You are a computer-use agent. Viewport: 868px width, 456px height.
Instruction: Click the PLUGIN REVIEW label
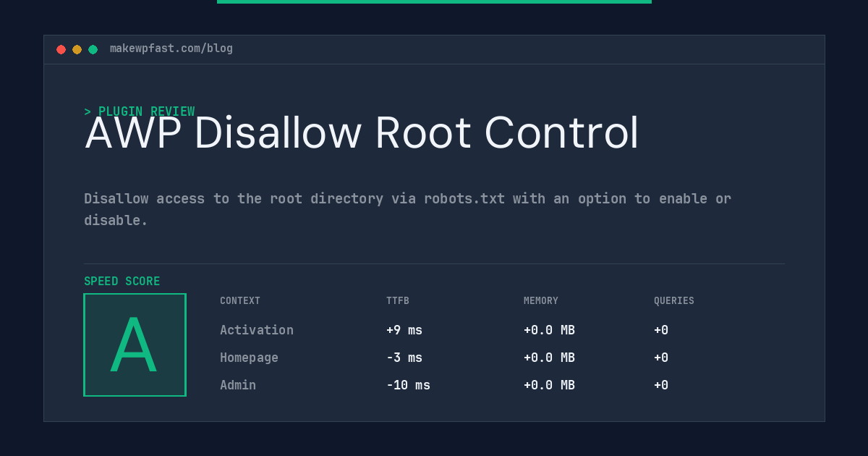[x=140, y=111]
